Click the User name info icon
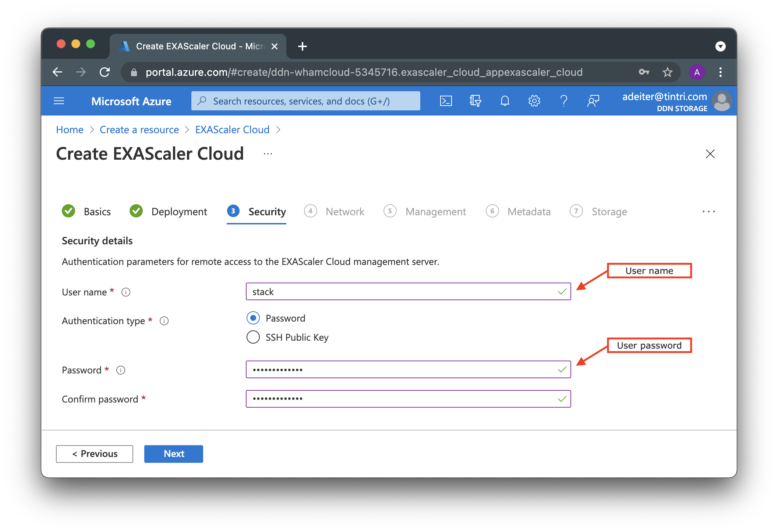 126,292
